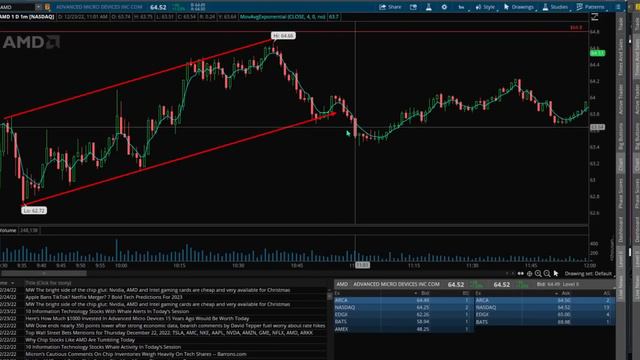Sort Level II by Bid column header
The height and width of the screenshot is (360, 640).
[x=425, y=293]
